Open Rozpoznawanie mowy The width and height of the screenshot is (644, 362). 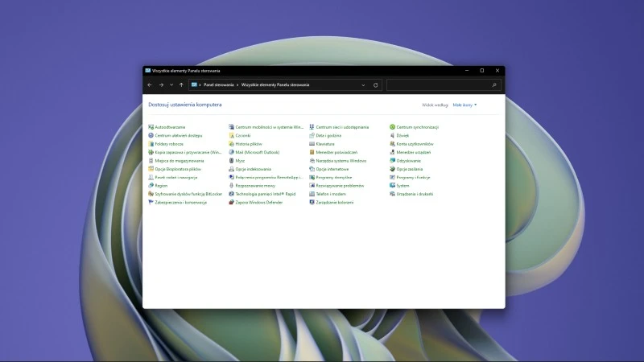(252, 186)
